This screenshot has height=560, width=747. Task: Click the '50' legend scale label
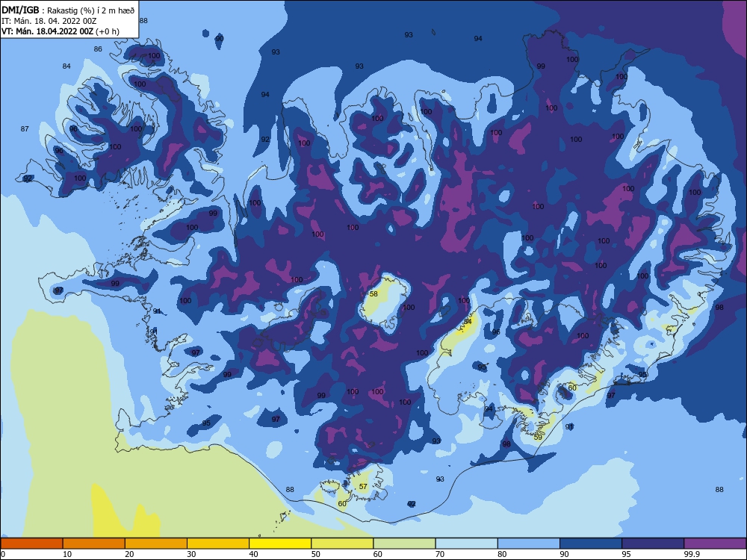tap(316, 554)
